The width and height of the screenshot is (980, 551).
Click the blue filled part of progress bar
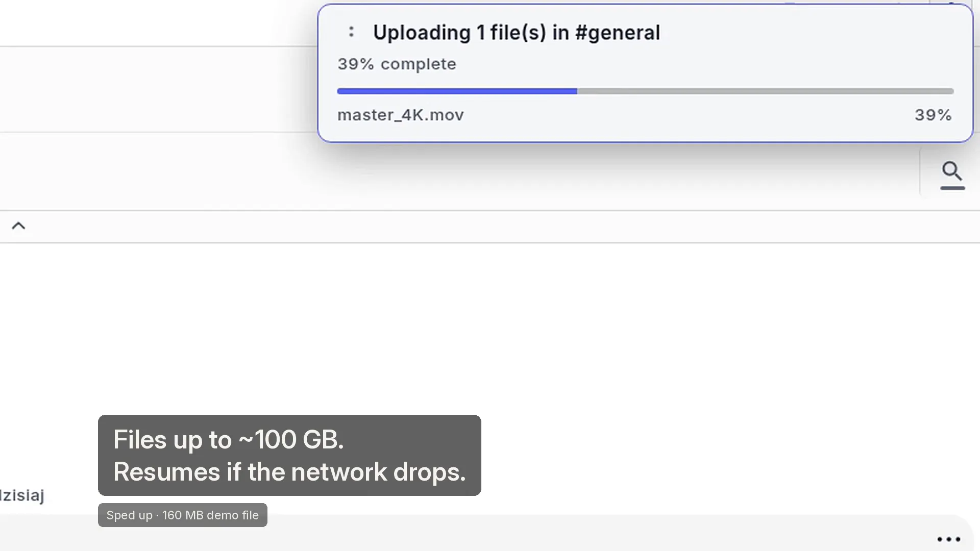click(457, 91)
